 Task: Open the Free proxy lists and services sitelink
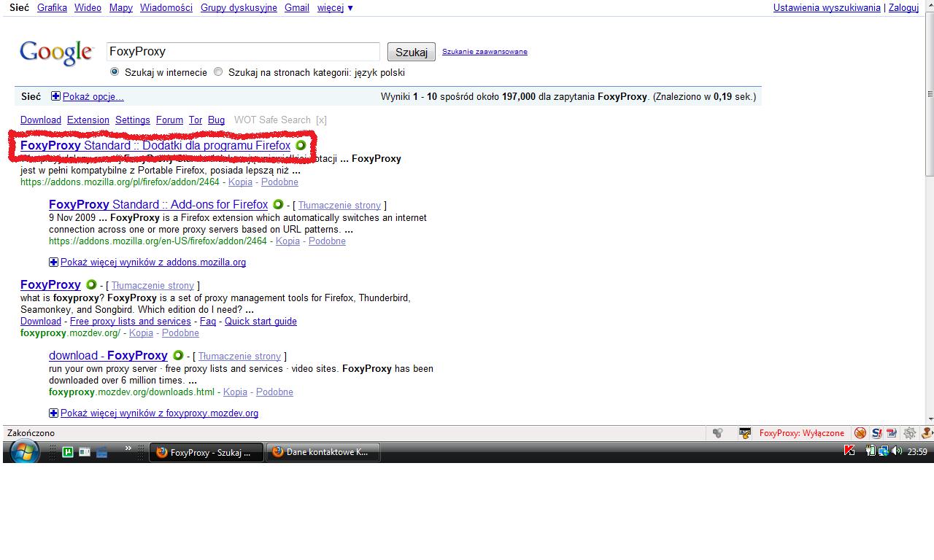[131, 321]
